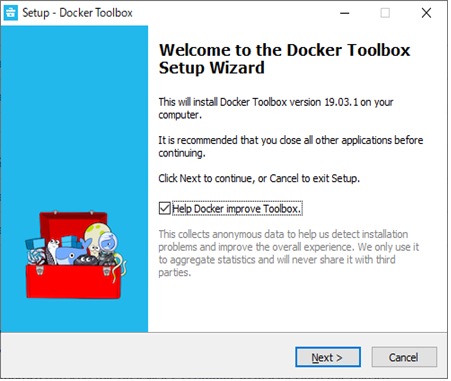Click the dark blob creature with eyes
Viewport: 451px width, 381px height.
click(86, 260)
